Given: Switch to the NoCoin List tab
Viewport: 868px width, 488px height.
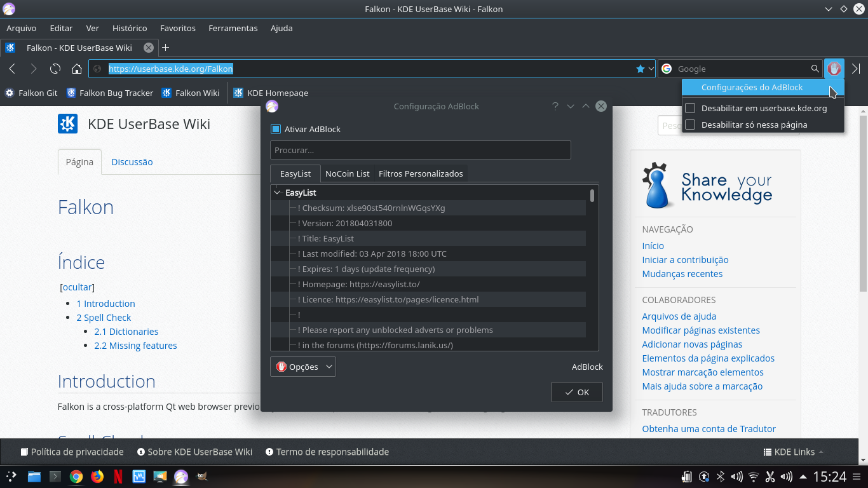Looking at the screenshot, I should click(347, 173).
